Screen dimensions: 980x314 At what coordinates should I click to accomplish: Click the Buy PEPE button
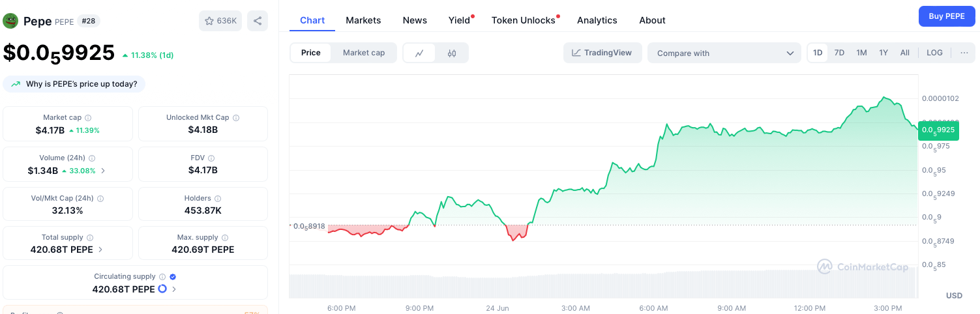947,16
